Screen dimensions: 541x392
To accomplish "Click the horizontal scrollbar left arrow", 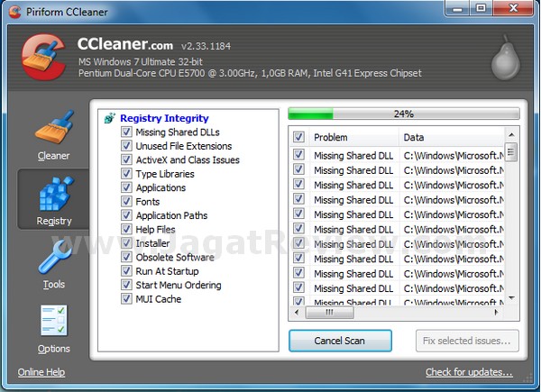I will click(297, 313).
